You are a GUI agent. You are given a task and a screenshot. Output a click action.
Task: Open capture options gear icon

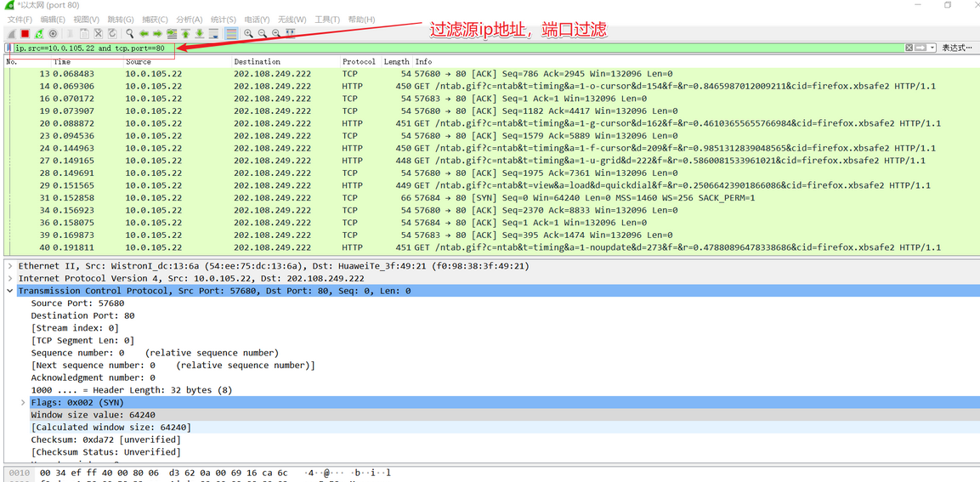(53, 33)
